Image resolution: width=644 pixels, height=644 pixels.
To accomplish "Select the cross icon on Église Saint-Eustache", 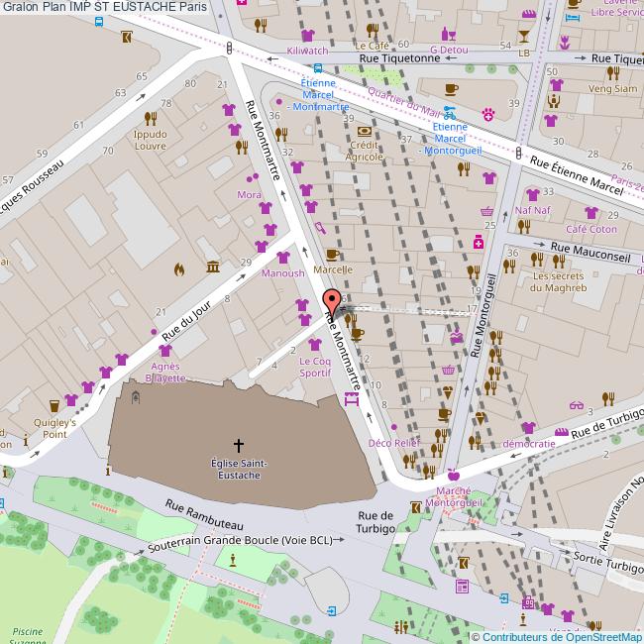I will 238,446.
